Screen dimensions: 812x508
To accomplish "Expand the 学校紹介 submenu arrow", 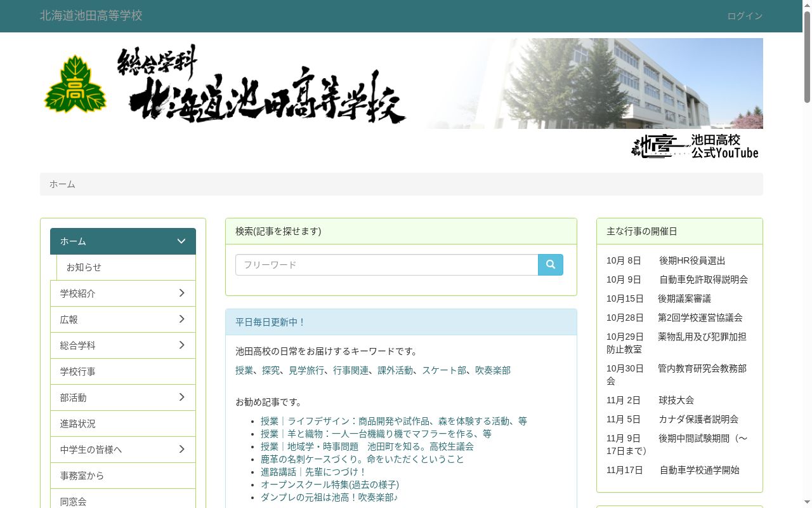I will coord(181,293).
